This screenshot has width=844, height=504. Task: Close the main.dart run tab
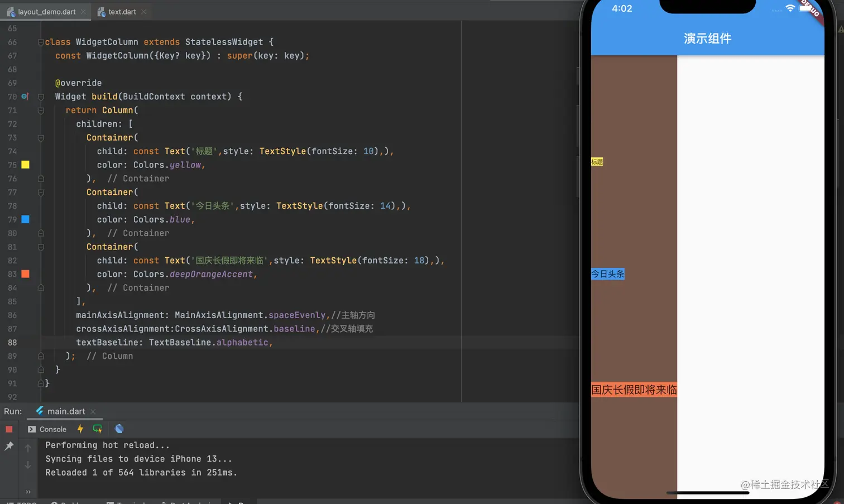[x=93, y=412]
